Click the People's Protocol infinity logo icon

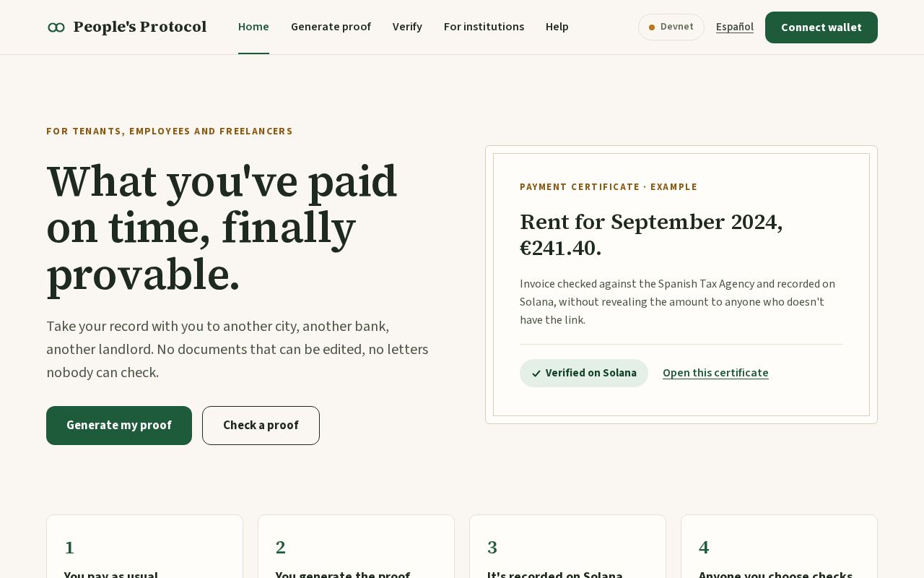56,27
